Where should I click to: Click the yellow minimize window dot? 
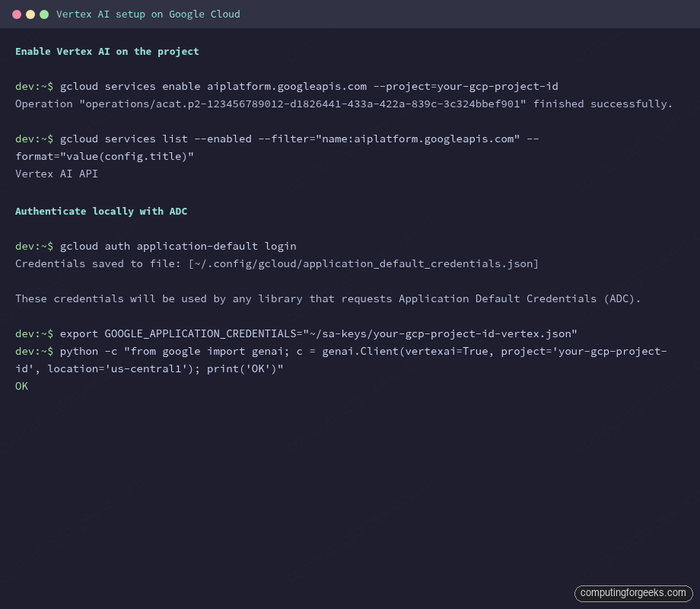point(30,14)
